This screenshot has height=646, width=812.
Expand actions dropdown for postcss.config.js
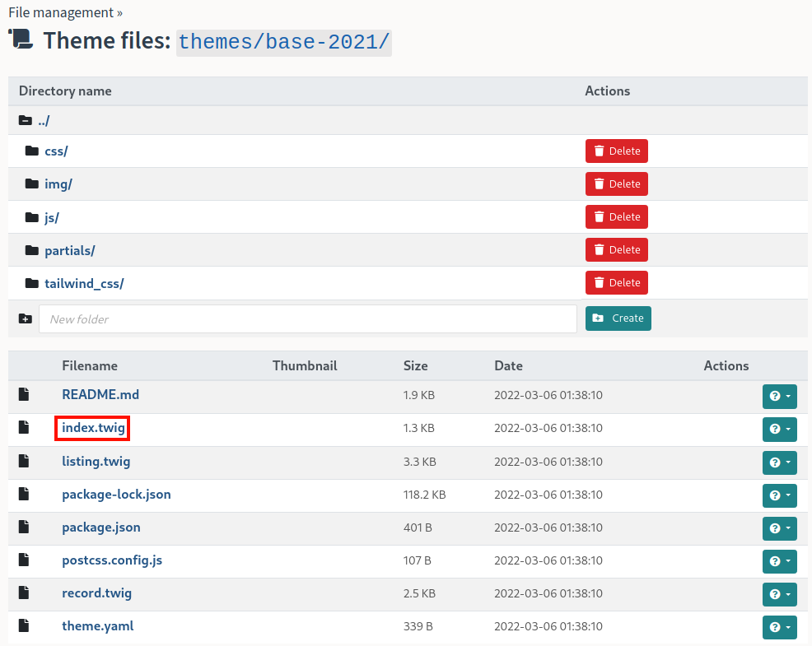tap(779, 561)
